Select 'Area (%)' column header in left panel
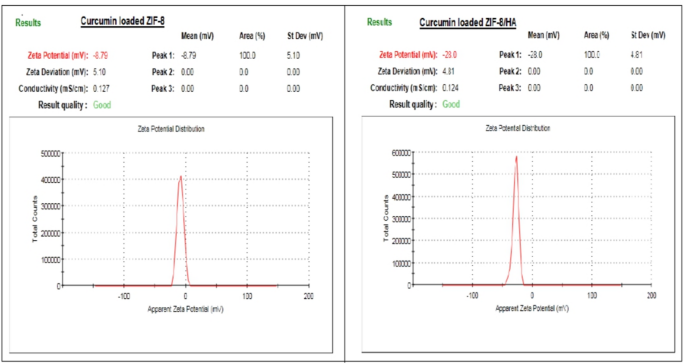685x364 pixels. point(252,37)
